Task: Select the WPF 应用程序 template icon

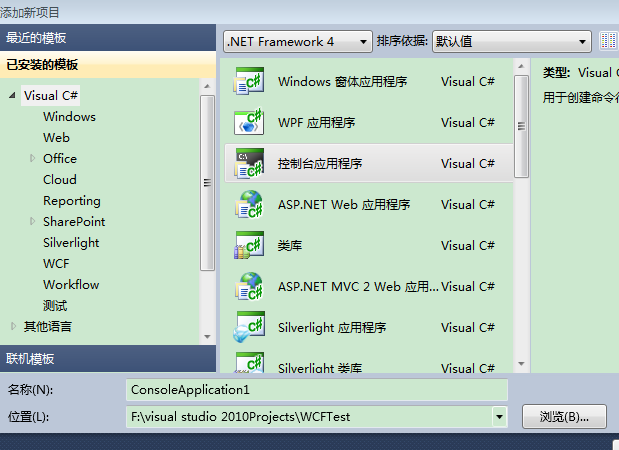Action: [x=249, y=122]
